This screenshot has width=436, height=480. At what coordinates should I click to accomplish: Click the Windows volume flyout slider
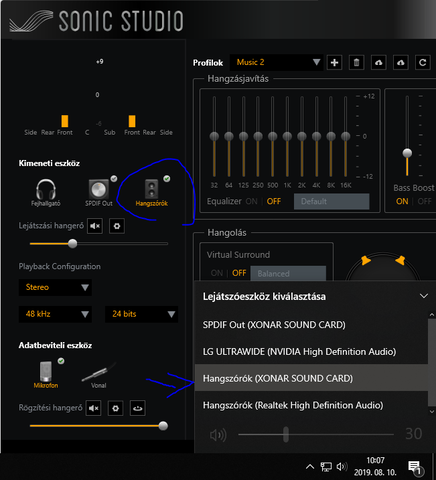pos(286,434)
